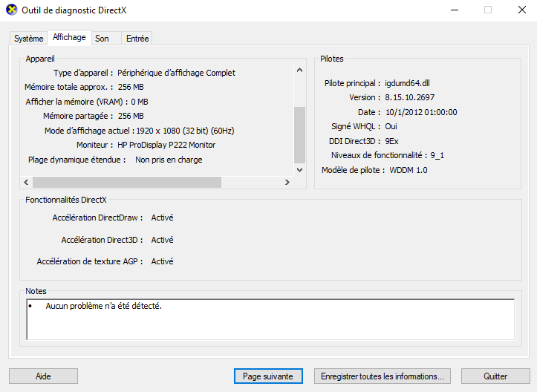Click the 'Signé WHQL' Oui value

tap(391, 126)
